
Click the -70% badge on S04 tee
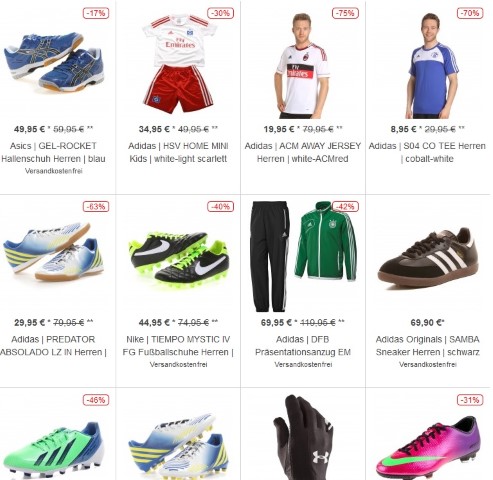pos(470,13)
